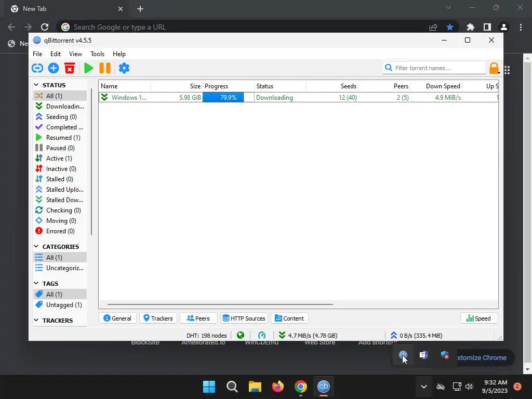The height and width of the screenshot is (399, 532).
Task: Click the sidebar vertical scrollbar
Action: coord(91,162)
